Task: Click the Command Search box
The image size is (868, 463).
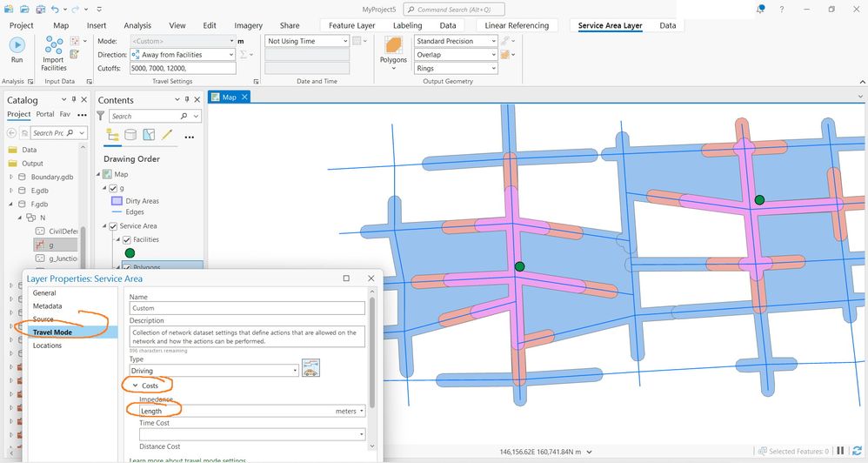Action: (454, 10)
